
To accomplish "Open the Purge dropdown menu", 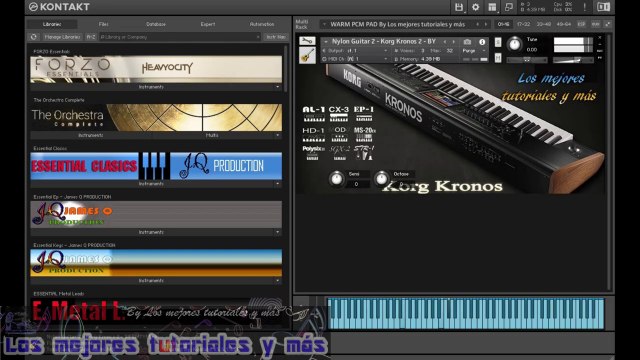I will point(473,51).
